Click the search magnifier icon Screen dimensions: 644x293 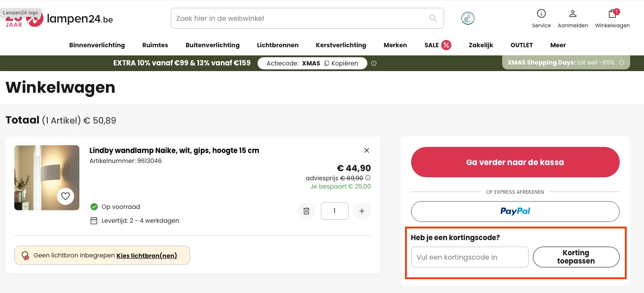(433, 18)
